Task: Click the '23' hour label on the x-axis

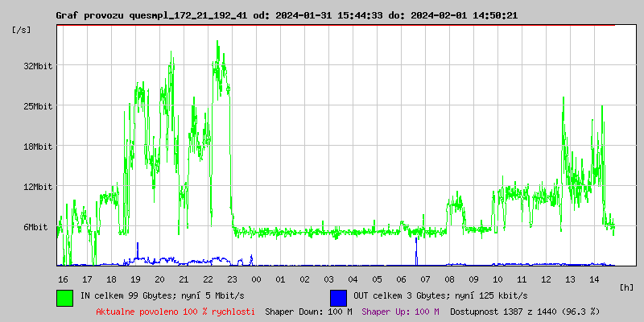Action: [x=232, y=279]
